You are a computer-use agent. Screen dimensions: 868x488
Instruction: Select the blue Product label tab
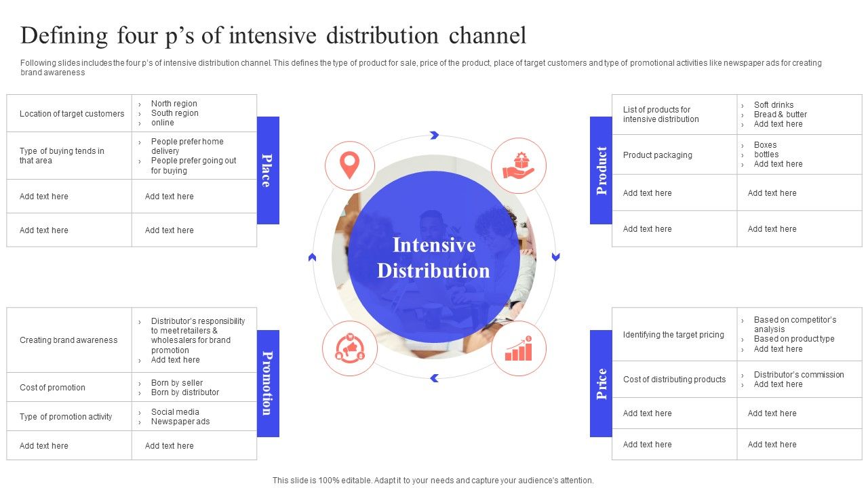(x=601, y=170)
